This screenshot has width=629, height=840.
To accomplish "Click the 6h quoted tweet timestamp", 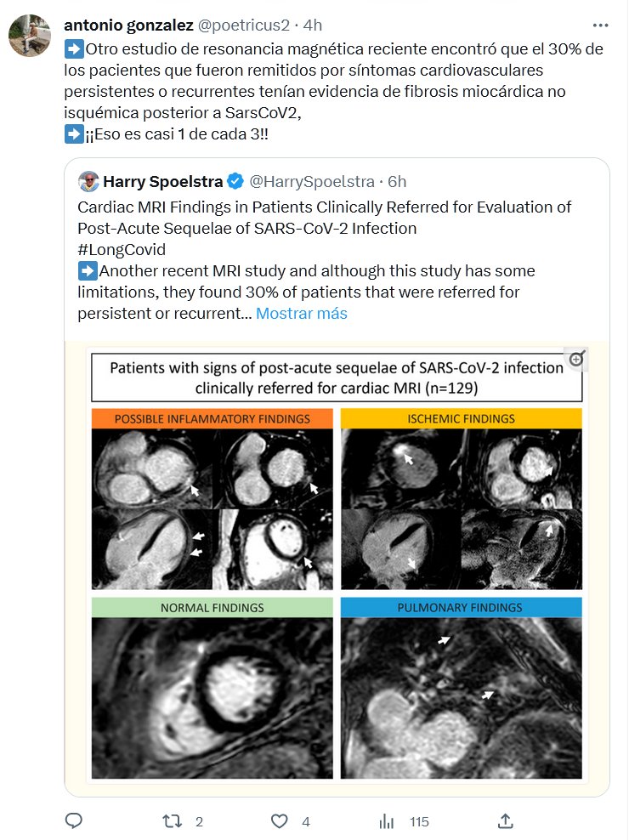I will click(397, 181).
